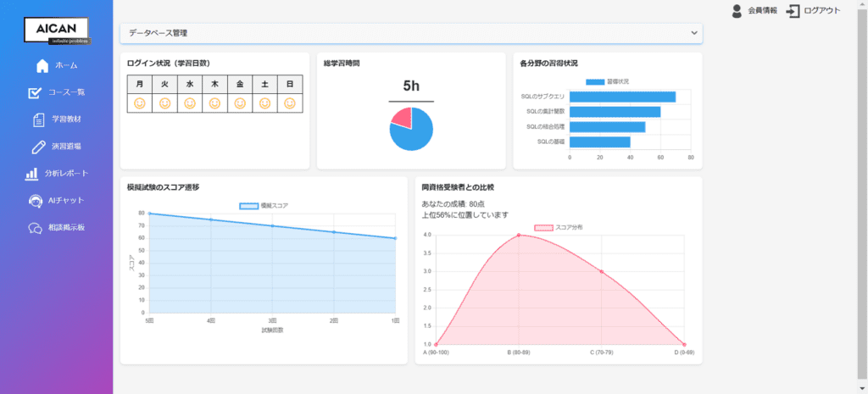Viewport: 868px width, 394px height.
Task: Click the learning materials document icon
Action: [38, 119]
